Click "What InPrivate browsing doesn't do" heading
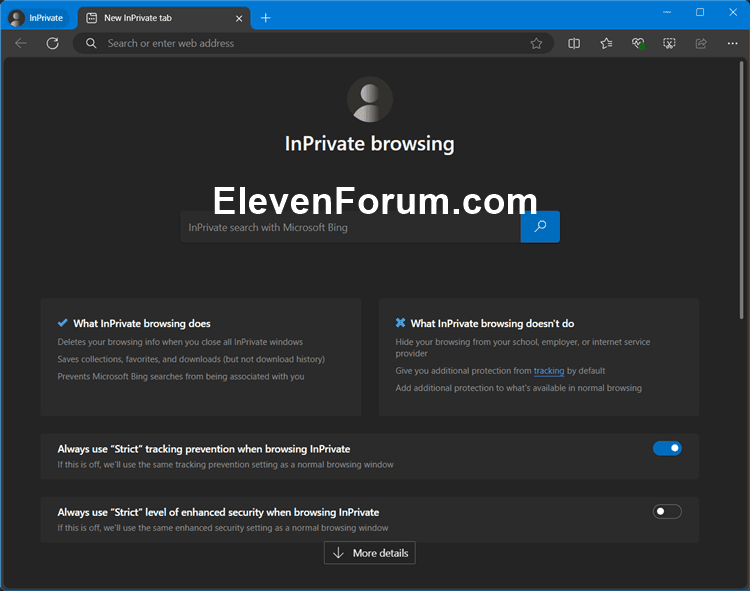Viewport: 750px width, 591px height. pos(492,324)
